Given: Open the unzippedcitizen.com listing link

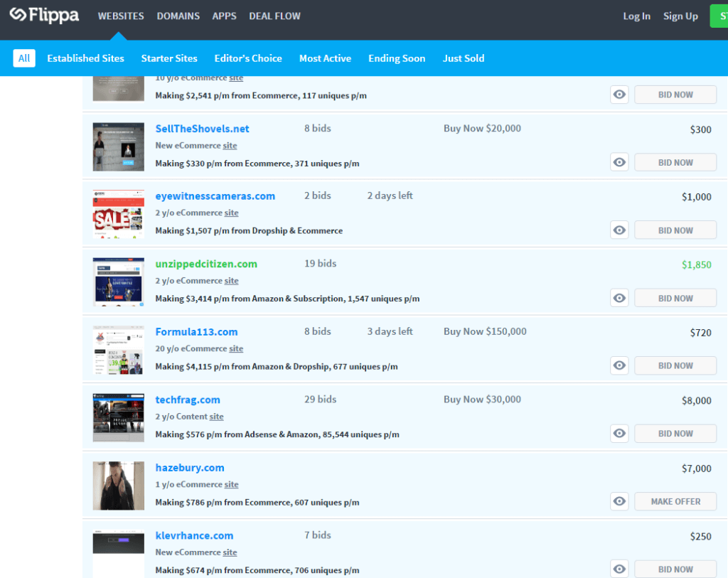Looking at the screenshot, I should pos(206,264).
